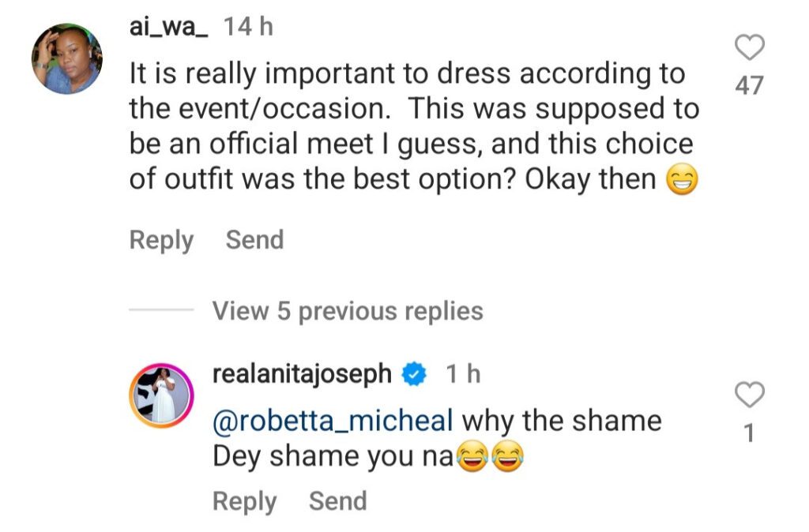Click the laughing emojis in realanitajoseph's reply
This screenshot has width=809, height=532.
pos(491,457)
